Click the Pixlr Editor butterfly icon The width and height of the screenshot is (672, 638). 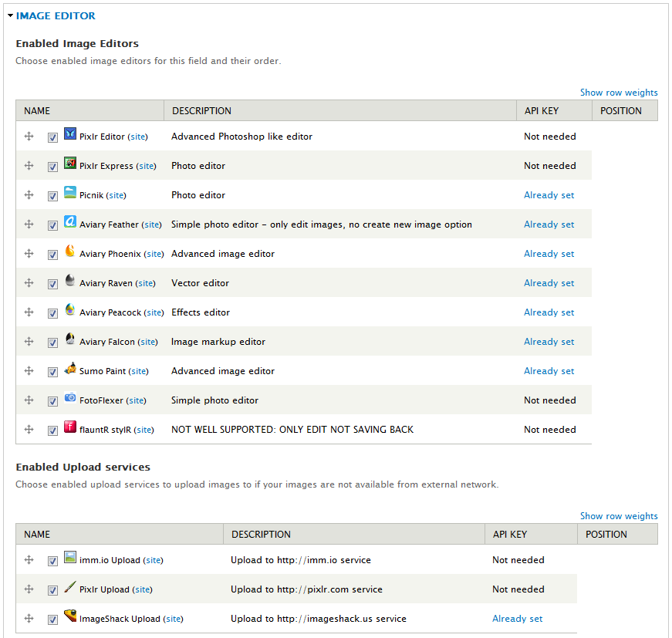(x=70, y=133)
